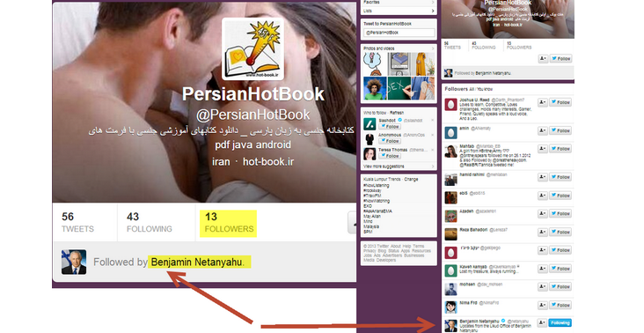Image resolution: width=644 pixels, height=333 pixels.
Task: Open Slashdot's avatar in Who to follow
Action: [x=370, y=123]
